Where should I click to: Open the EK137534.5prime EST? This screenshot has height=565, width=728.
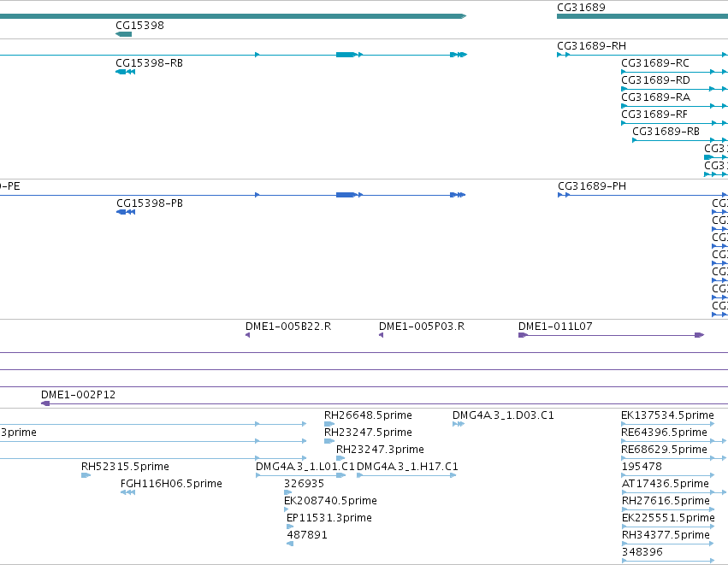click(x=667, y=415)
